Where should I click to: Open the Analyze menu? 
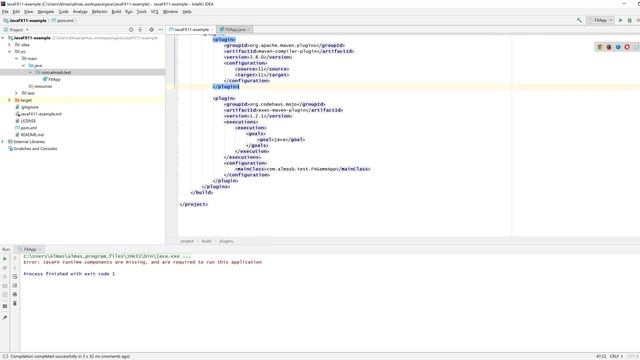80,12
